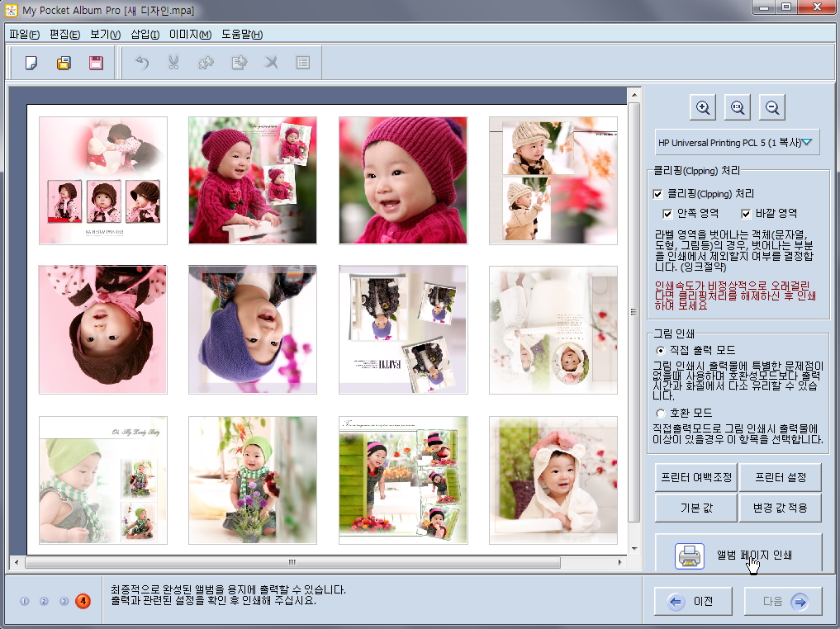Screen dimensions: 840x629
Task: Select the upside-down pink polka-dot baby page
Action: 103,329
